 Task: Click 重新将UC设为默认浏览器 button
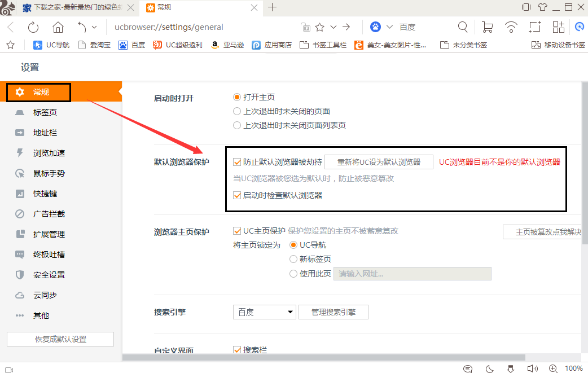pos(378,162)
